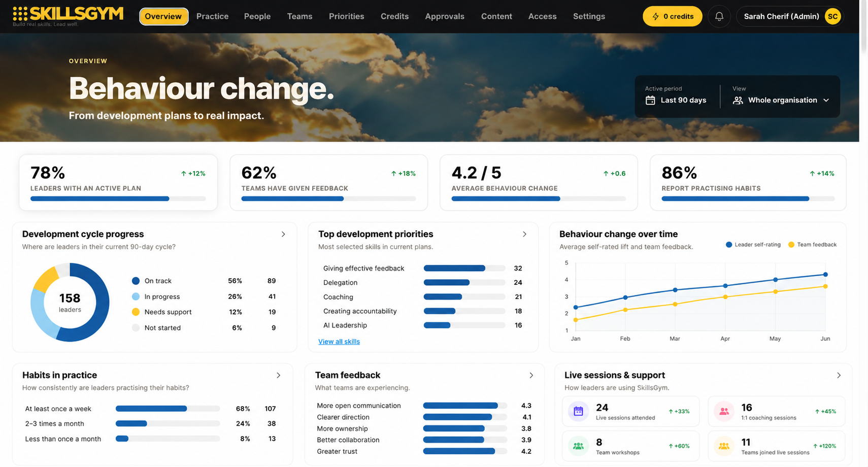The image size is (868, 467).
Task: Select the Last 90 days active period
Action: coord(676,100)
